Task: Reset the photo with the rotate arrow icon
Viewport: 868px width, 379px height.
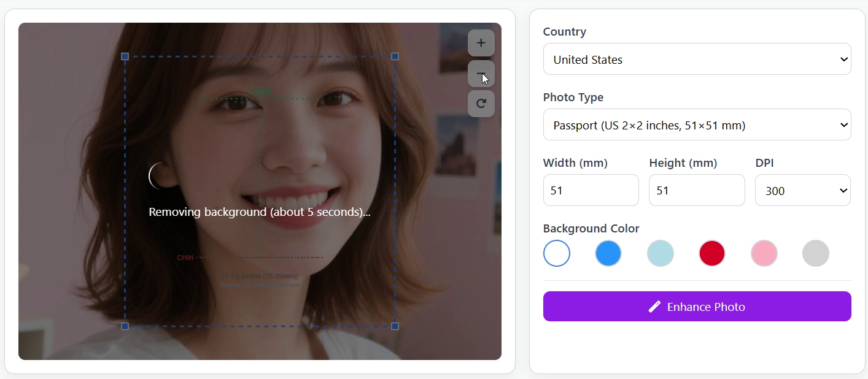Action: click(x=481, y=104)
